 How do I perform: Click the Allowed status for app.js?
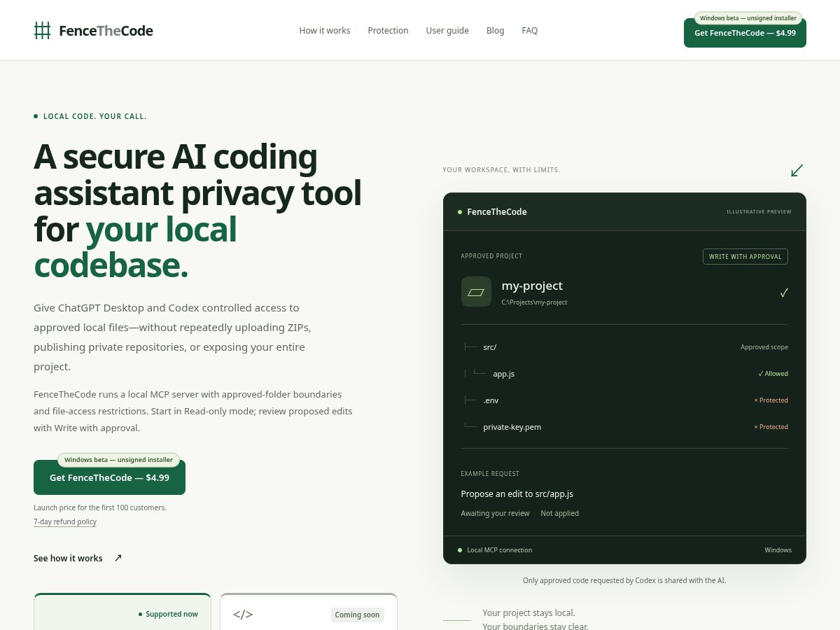pyautogui.click(x=773, y=374)
